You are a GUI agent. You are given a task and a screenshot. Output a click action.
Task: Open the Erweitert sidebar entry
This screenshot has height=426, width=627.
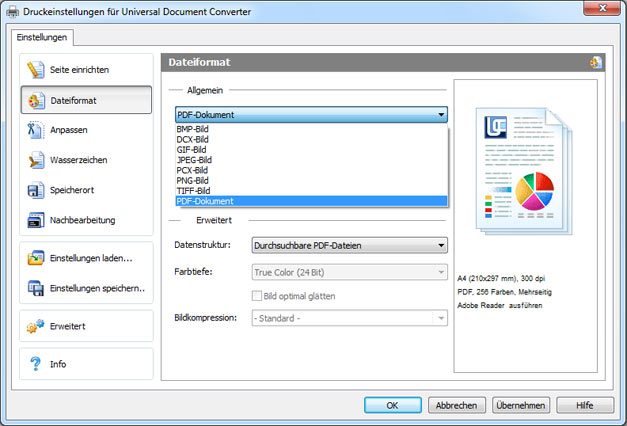(86, 326)
